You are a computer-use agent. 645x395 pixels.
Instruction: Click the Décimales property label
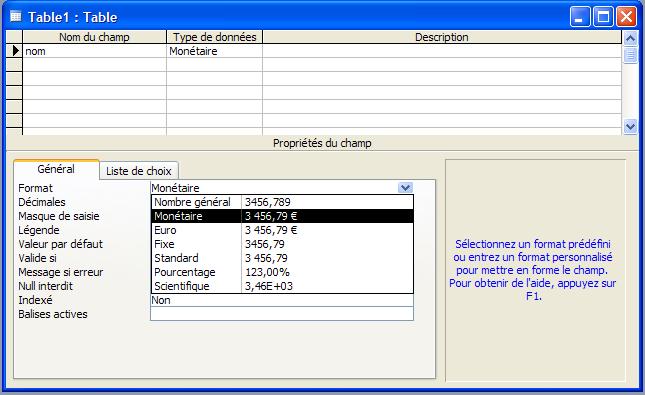pos(42,202)
